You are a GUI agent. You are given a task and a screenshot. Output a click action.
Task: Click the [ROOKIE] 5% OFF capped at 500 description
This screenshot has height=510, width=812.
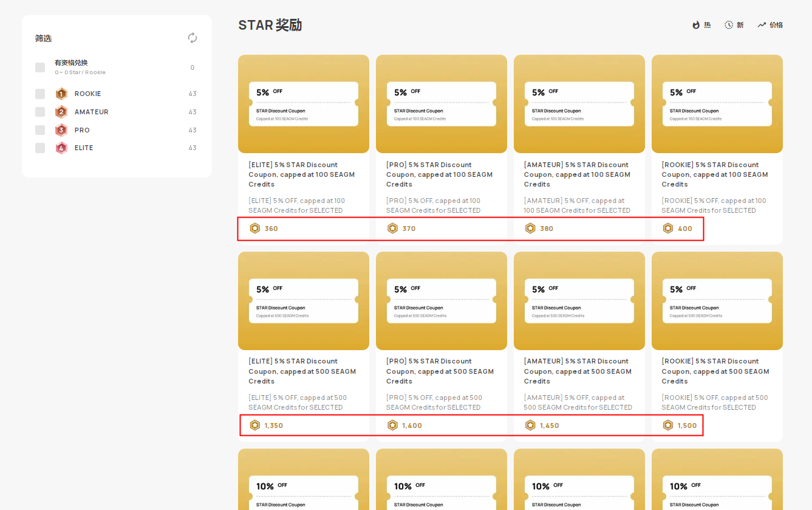coord(715,402)
